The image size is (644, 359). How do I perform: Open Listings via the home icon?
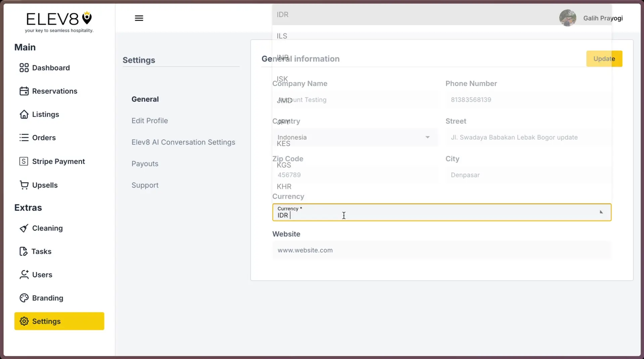coord(24,114)
